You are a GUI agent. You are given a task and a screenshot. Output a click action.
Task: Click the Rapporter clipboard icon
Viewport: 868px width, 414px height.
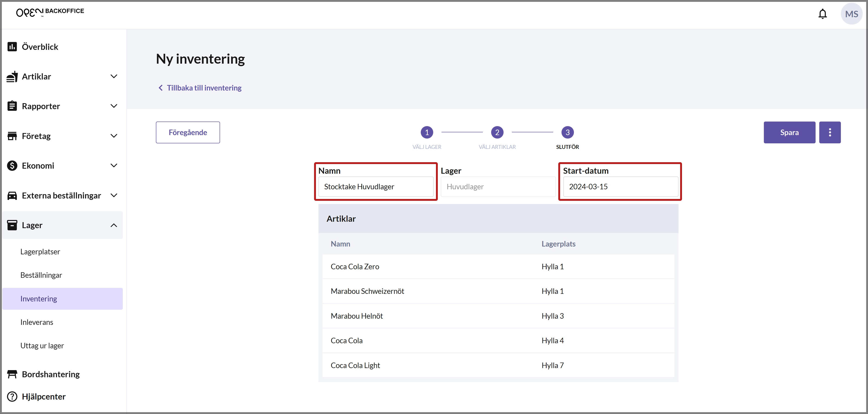point(12,106)
